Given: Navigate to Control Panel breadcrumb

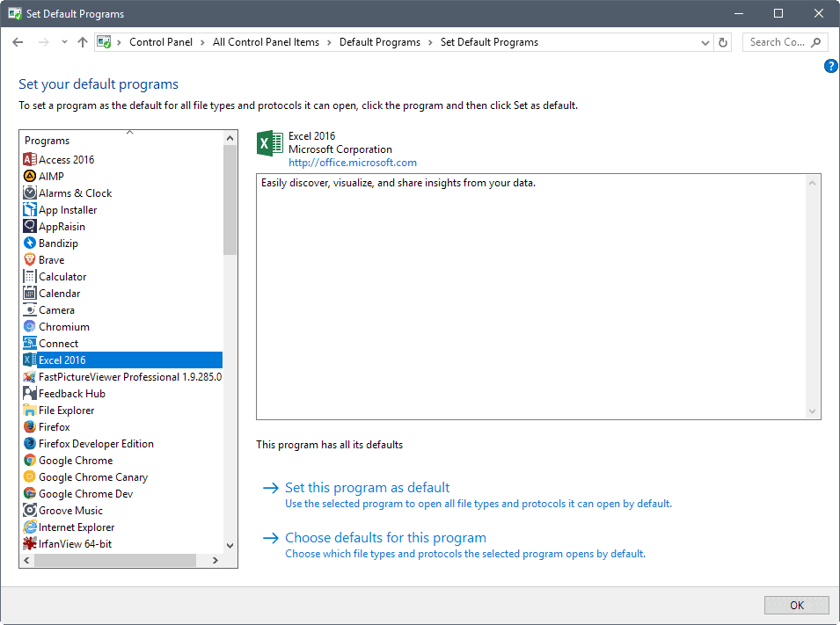Looking at the screenshot, I should (161, 42).
